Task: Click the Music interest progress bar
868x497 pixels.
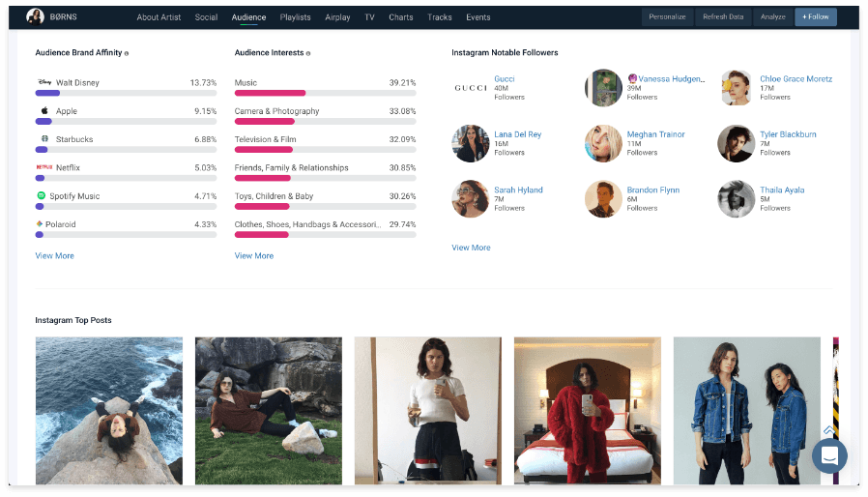Action: point(325,93)
